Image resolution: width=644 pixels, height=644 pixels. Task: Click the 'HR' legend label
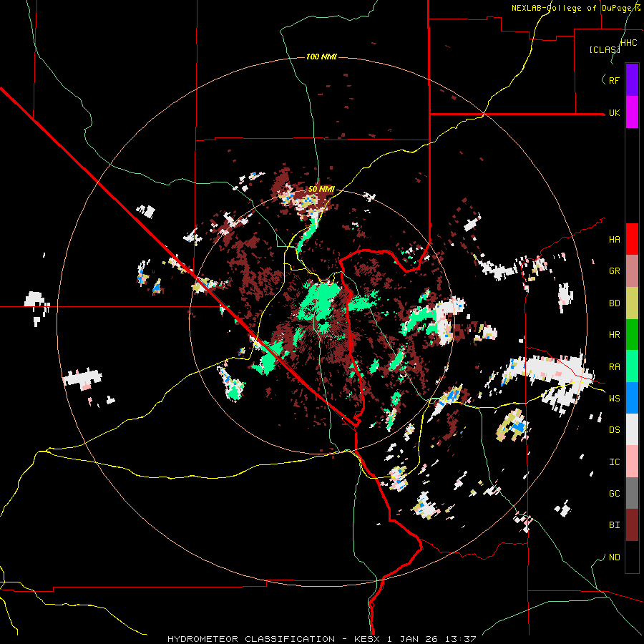pos(614,335)
